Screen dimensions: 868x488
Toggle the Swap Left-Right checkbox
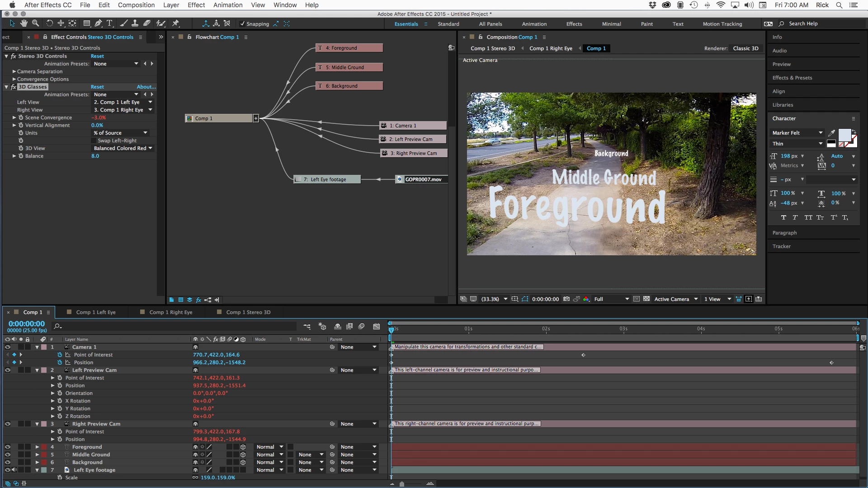click(x=94, y=141)
